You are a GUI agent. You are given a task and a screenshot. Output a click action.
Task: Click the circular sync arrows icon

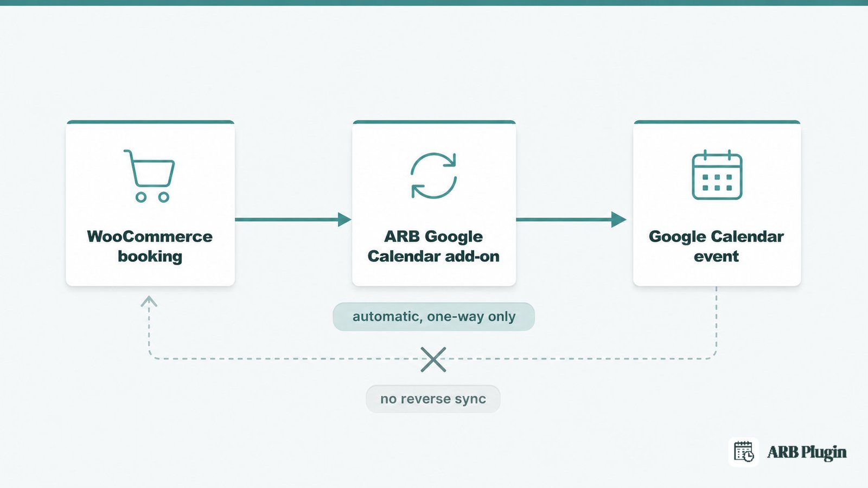(x=433, y=176)
